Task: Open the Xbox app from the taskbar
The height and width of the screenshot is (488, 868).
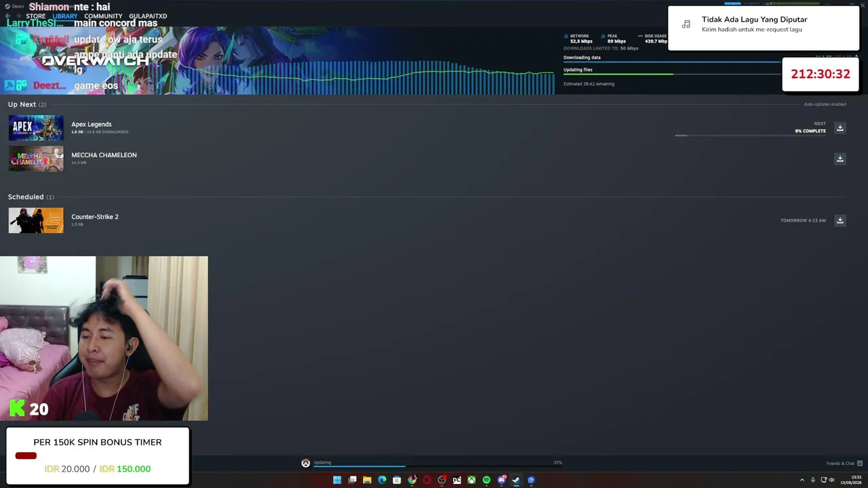Action: (471, 480)
